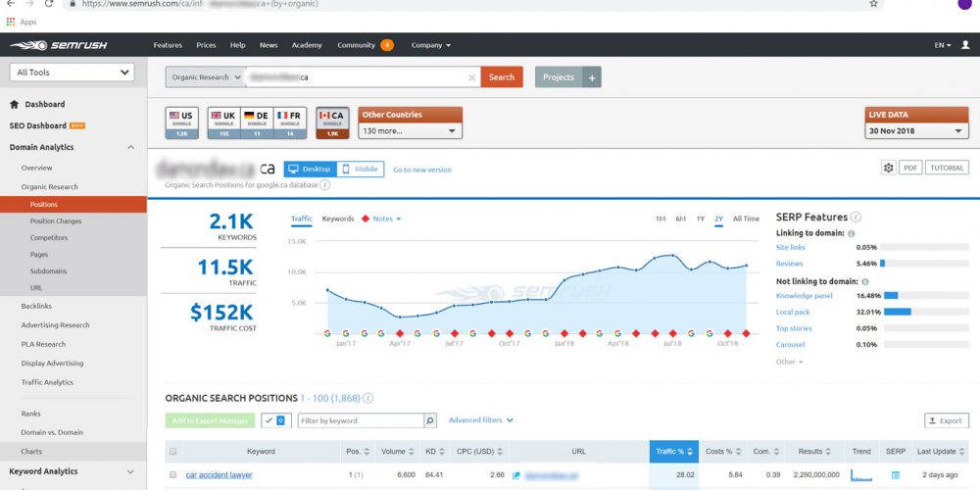Add a project with plus icon
Viewport: 980px width, 490px height.
pyautogui.click(x=592, y=77)
